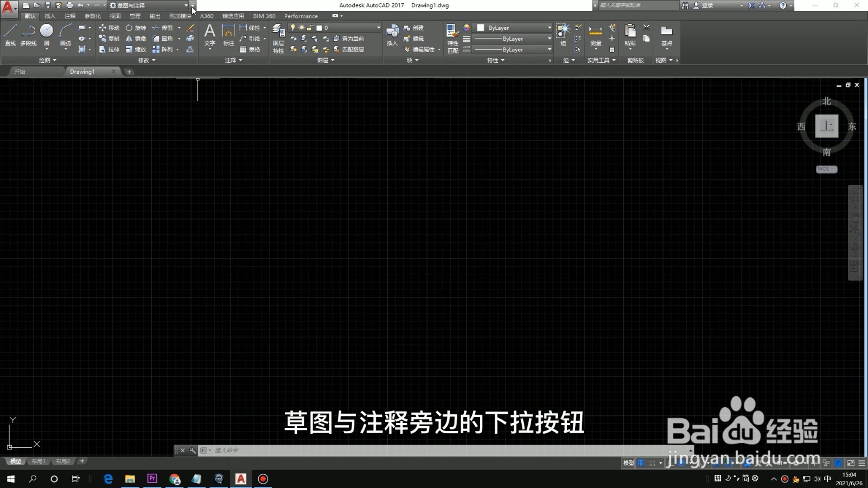The width and height of the screenshot is (868, 488).
Task: Click the 移动 move tool
Action: click(x=109, y=28)
